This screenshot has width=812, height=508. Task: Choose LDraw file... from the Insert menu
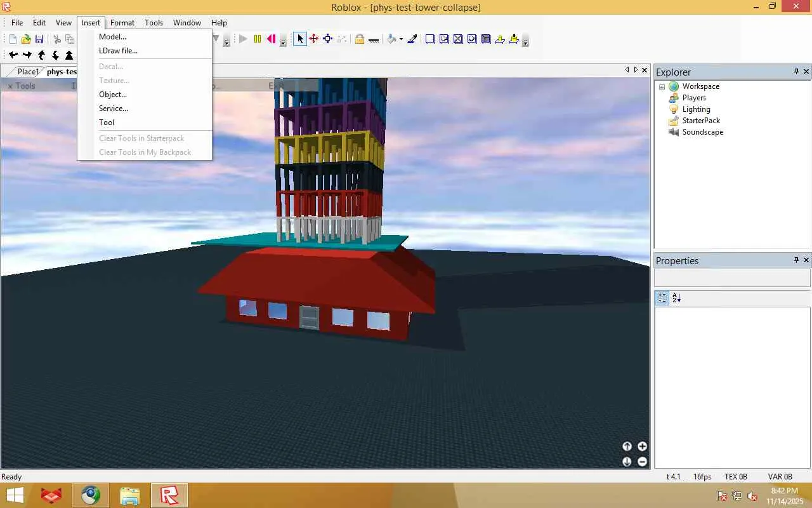point(145,51)
